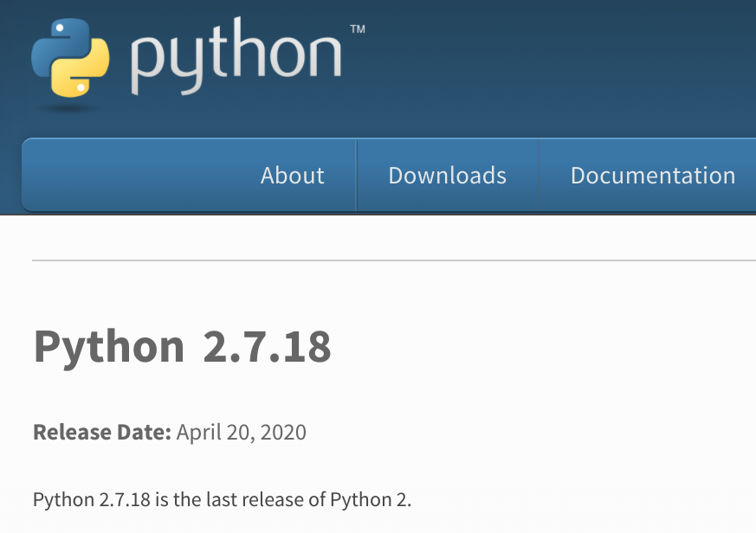Click the blue header area right of the logo

pyautogui.click(x=563, y=61)
